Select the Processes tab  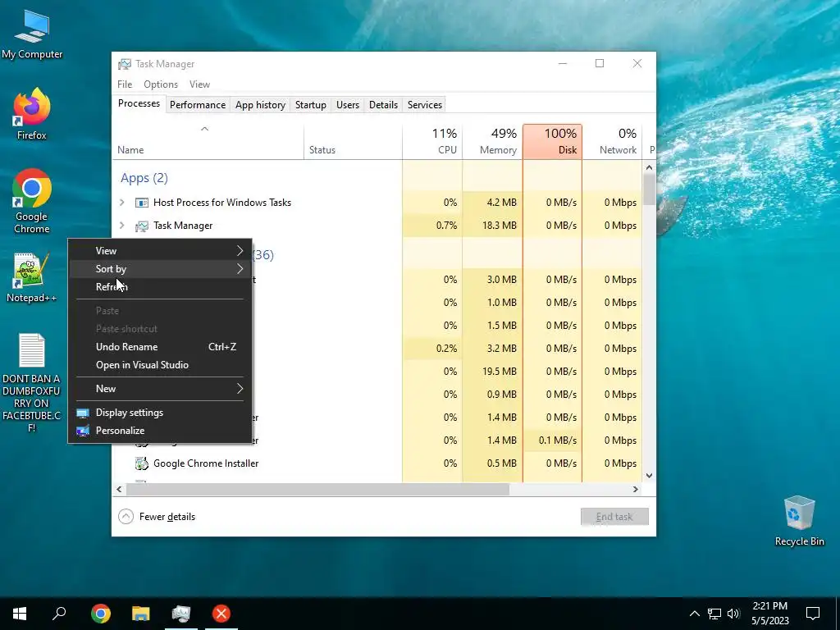[x=139, y=104]
